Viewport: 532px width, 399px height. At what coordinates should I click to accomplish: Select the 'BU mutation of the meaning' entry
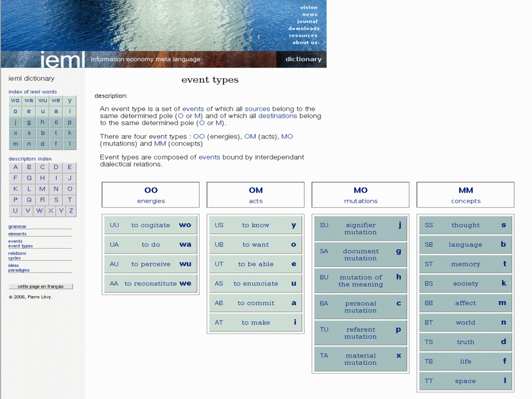(x=361, y=281)
